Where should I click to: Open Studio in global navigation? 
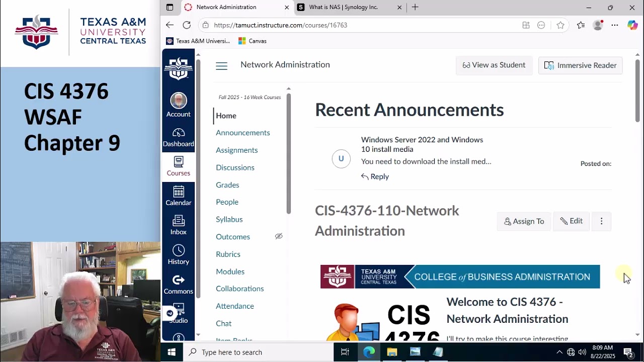(178, 314)
